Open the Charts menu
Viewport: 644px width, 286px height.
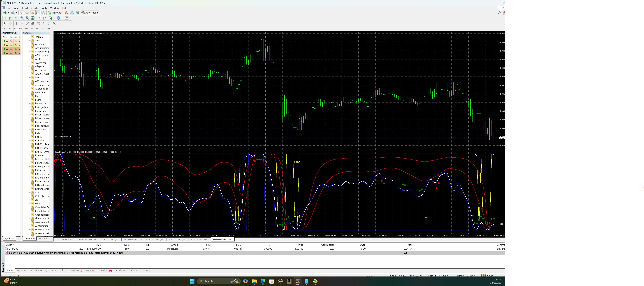pyautogui.click(x=34, y=8)
